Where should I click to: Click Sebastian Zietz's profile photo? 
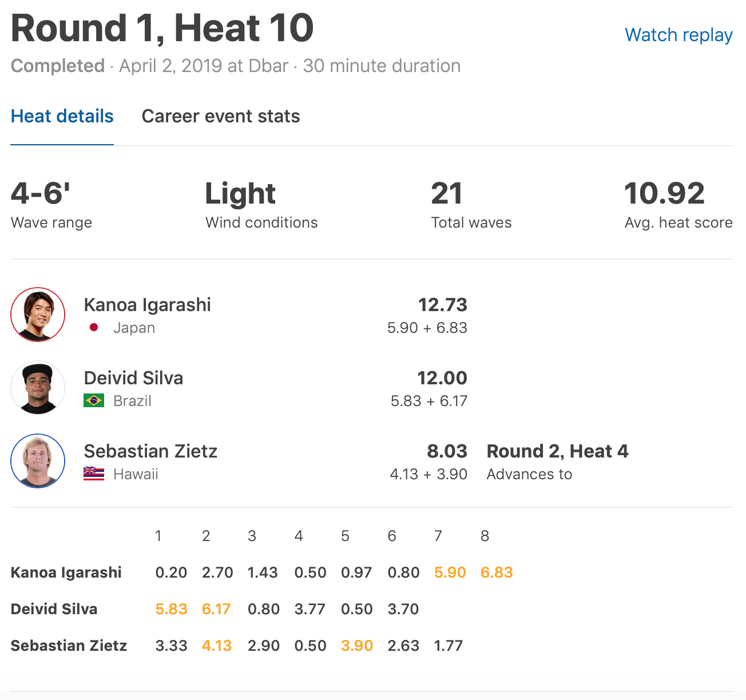[38, 461]
